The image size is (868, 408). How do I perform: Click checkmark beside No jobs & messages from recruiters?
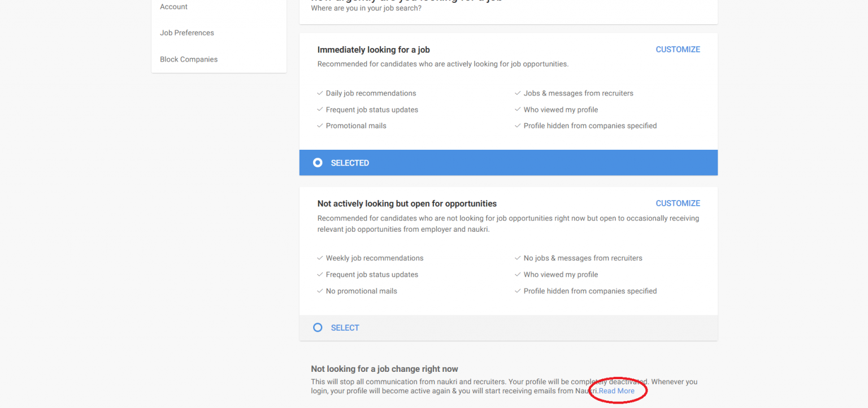click(x=518, y=258)
